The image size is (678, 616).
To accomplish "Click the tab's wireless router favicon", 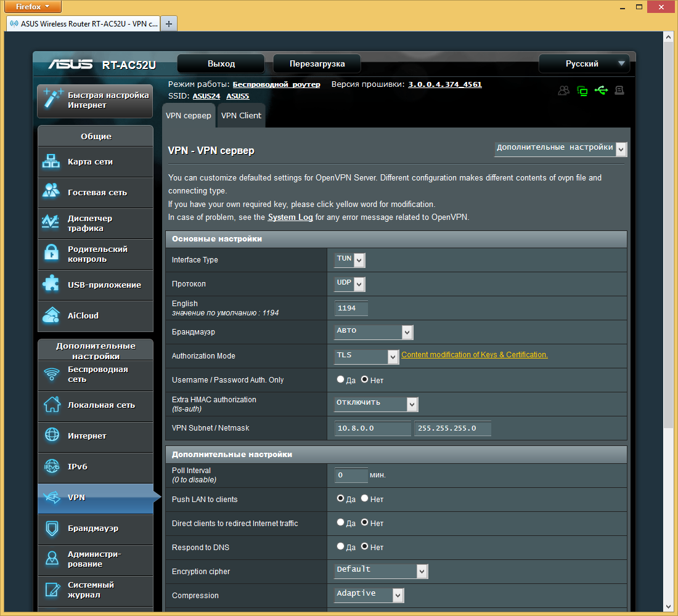I will (14, 24).
